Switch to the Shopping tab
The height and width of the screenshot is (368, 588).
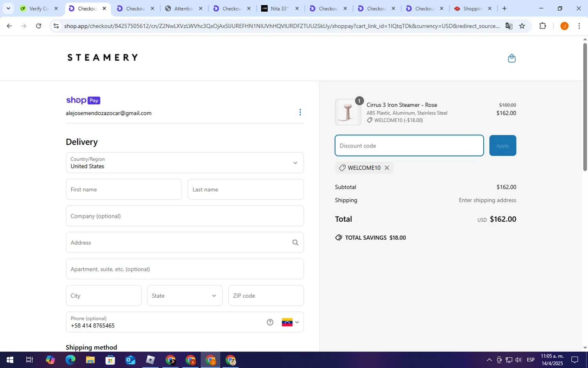click(x=473, y=8)
